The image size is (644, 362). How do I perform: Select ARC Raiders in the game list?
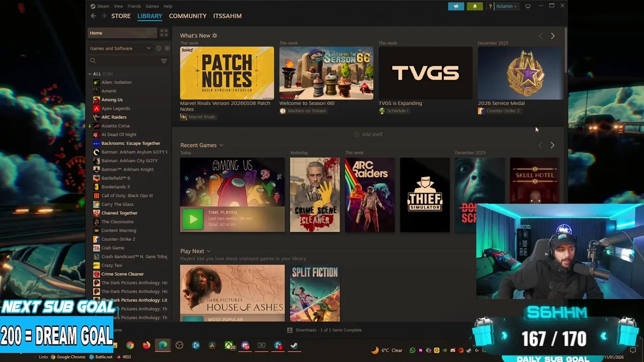[114, 117]
